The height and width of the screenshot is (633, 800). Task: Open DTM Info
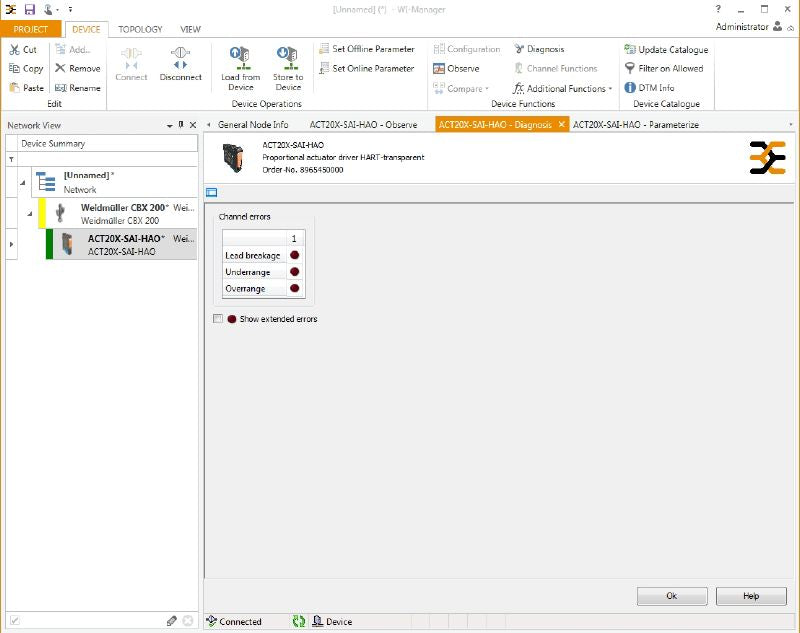pyautogui.click(x=630, y=88)
